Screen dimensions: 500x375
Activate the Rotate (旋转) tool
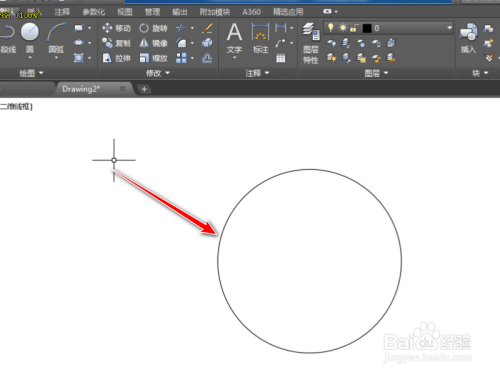(x=153, y=28)
